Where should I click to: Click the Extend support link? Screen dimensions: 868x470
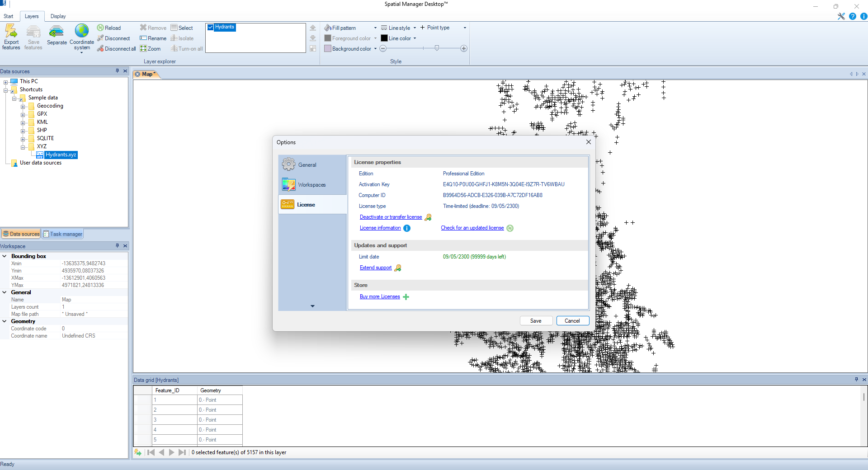point(376,268)
